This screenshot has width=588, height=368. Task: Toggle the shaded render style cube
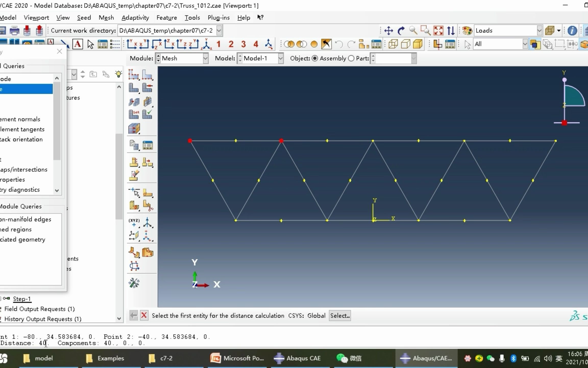(x=418, y=44)
